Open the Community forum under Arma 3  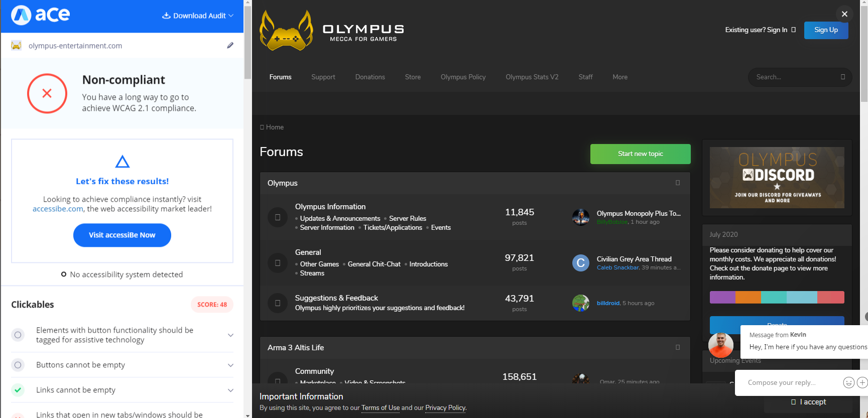(x=314, y=371)
